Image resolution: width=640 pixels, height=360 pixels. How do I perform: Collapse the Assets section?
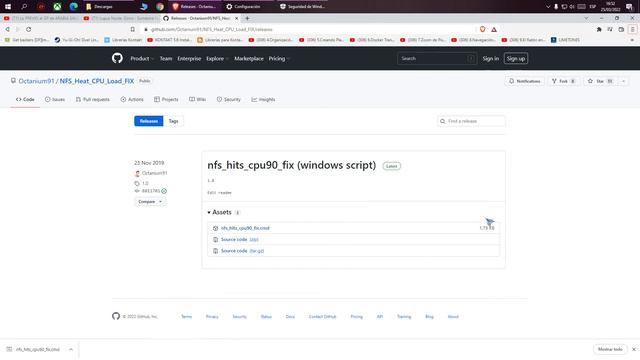click(x=223, y=212)
